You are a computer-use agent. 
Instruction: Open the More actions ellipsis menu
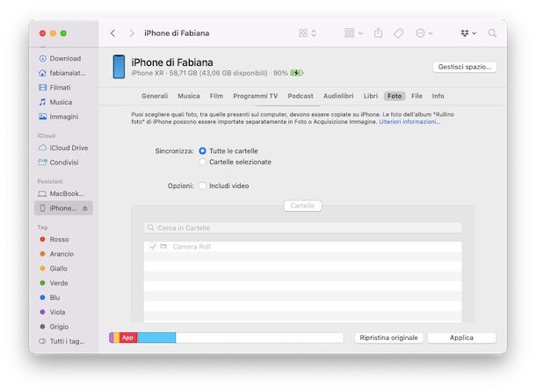point(424,33)
